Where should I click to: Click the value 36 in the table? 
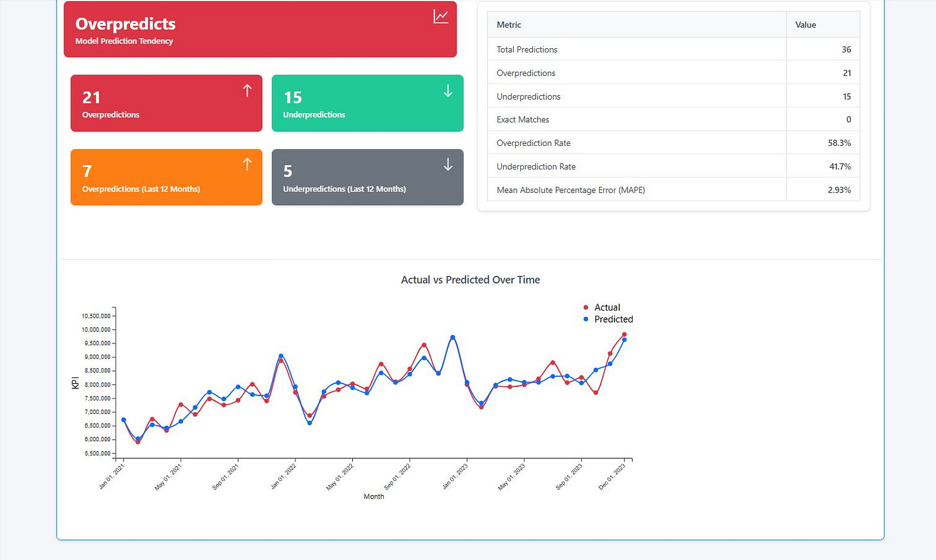click(847, 50)
